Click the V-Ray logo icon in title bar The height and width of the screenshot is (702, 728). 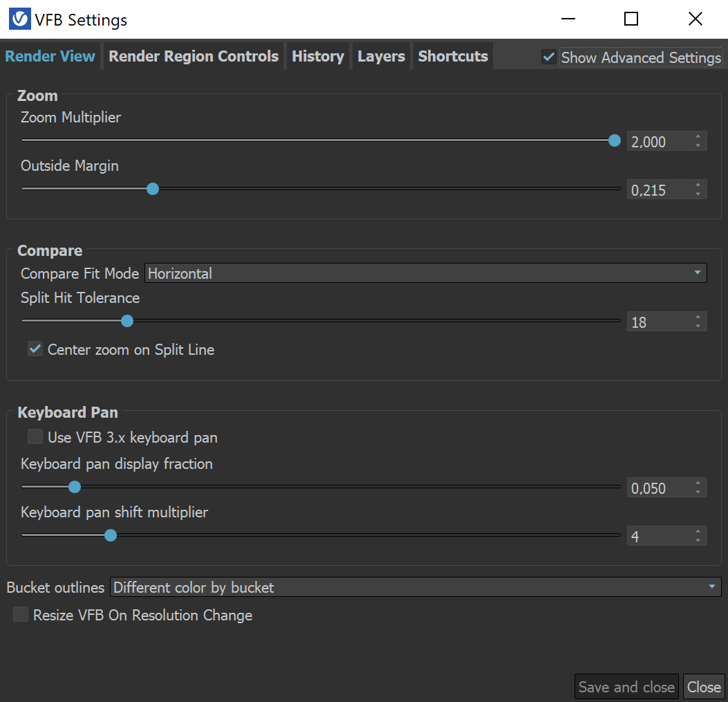click(20, 19)
